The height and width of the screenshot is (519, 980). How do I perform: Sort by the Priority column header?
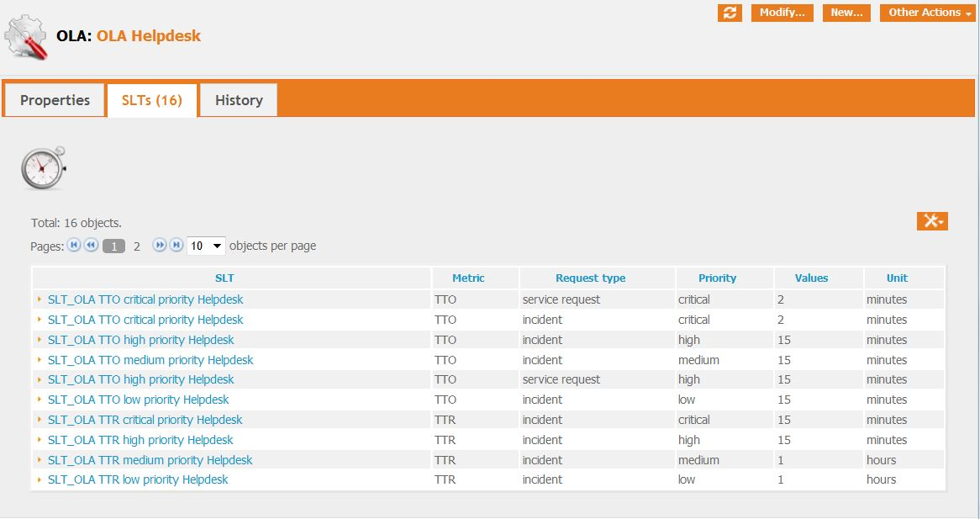pyautogui.click(x=717, y=278)
